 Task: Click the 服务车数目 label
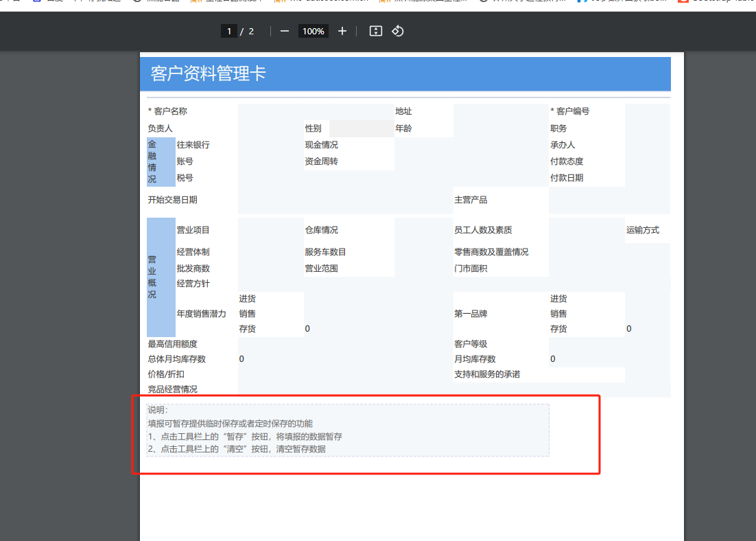coord(325,252)
